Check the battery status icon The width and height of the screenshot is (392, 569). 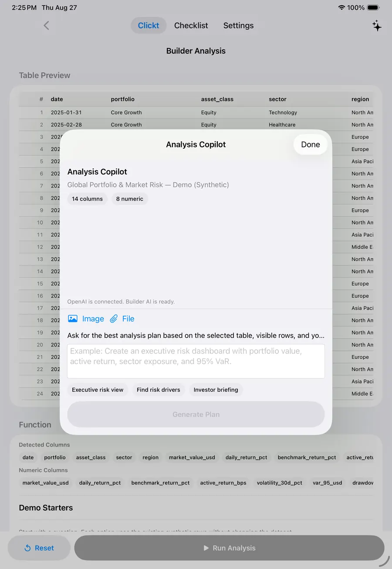373,7
